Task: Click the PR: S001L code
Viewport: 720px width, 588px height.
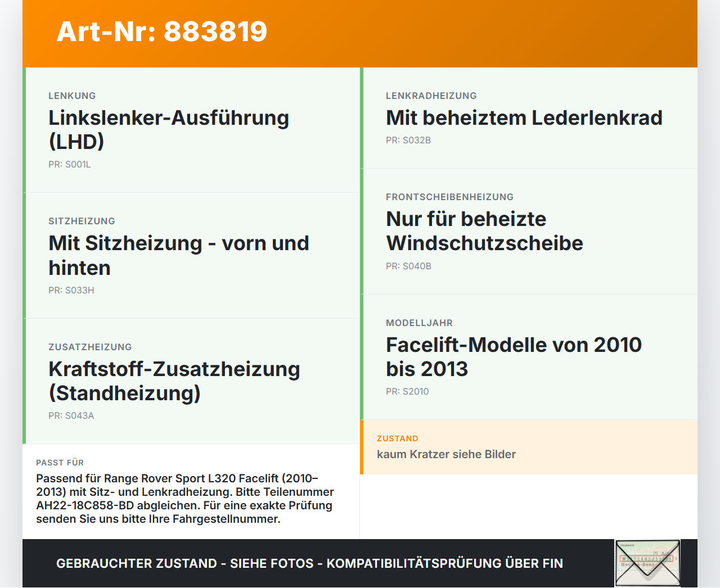Action: [70, 165]
